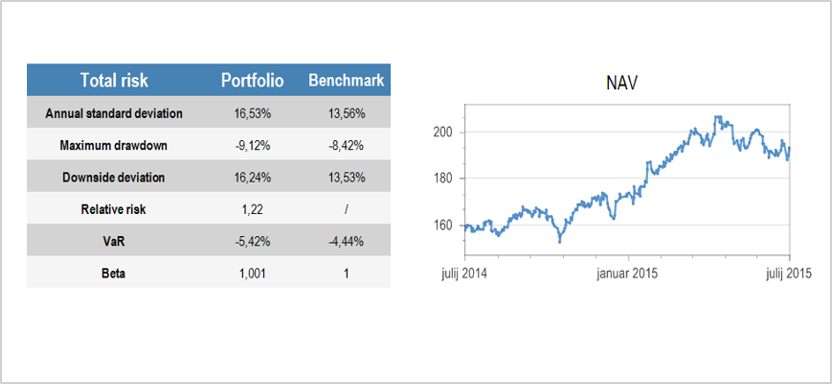This screenshot has width=832, height=384.
Task: Select portfolio drawdown value -9,12%
Action: [x=253, y=146]
